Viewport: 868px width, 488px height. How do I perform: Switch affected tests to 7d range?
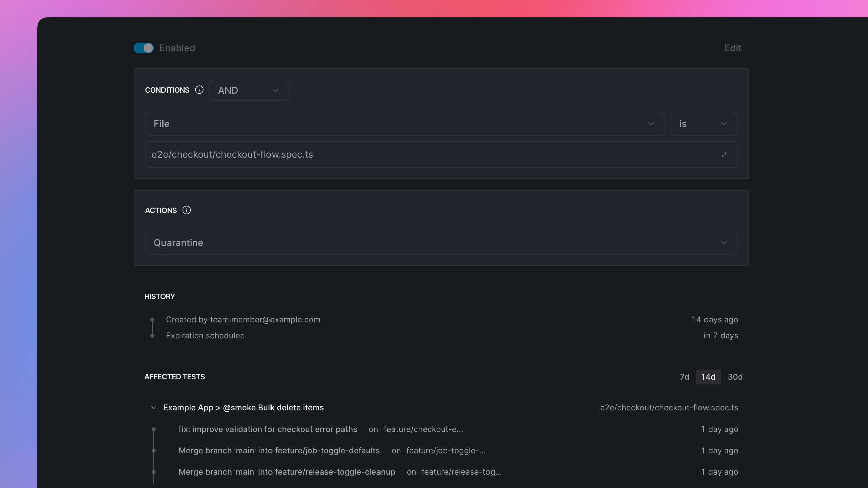pos(684,377)
